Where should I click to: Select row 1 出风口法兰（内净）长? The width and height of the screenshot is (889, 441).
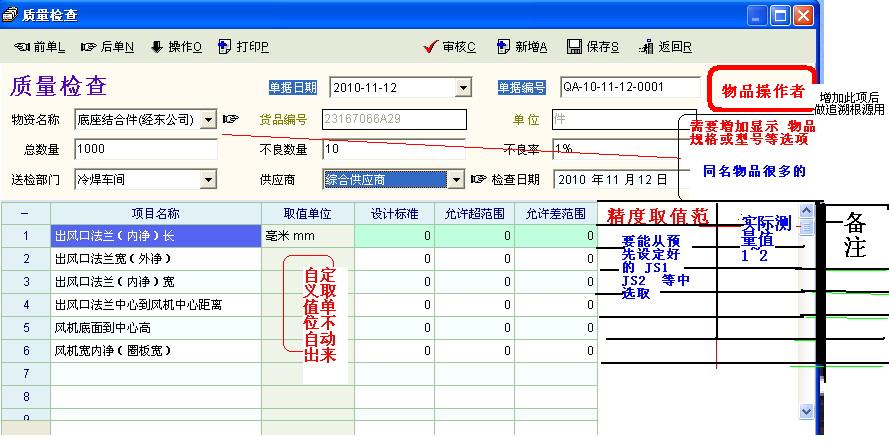point(155,236)
